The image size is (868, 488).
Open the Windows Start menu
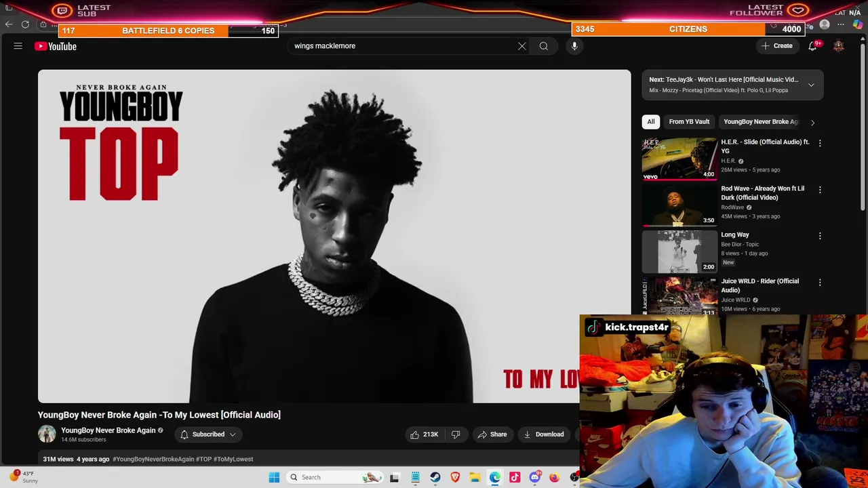274,477
